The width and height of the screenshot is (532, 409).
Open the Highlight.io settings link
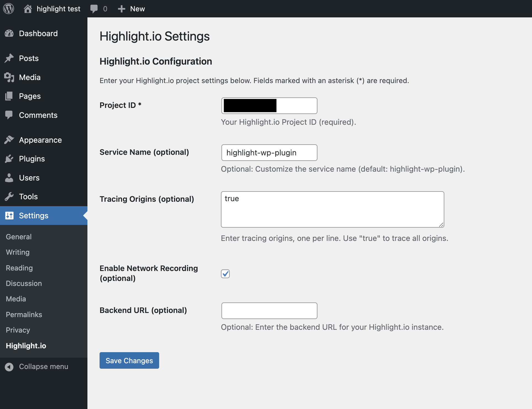(26, 346)
